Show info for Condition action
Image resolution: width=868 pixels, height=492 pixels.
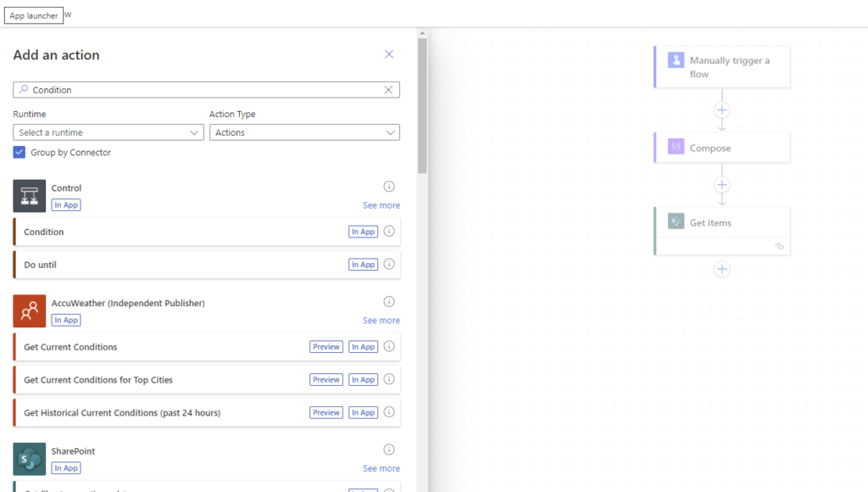pyautogui.click(x=389, y=231)
